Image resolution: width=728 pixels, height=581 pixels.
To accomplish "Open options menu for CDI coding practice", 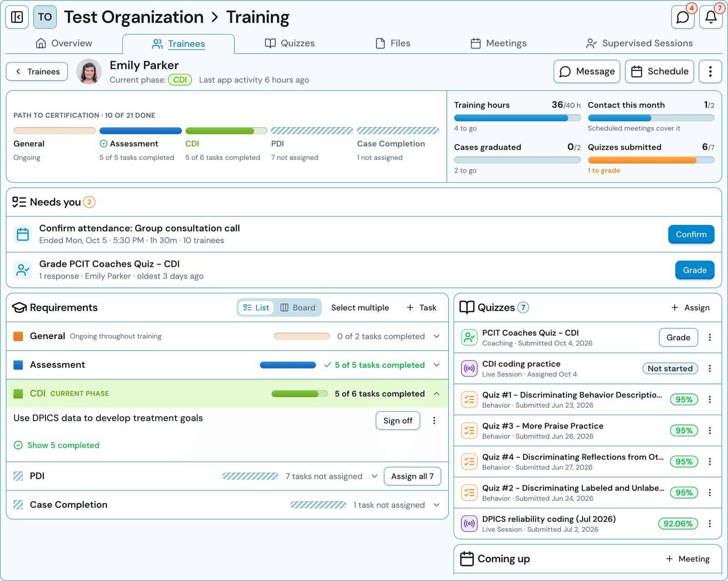I will 710,368.
